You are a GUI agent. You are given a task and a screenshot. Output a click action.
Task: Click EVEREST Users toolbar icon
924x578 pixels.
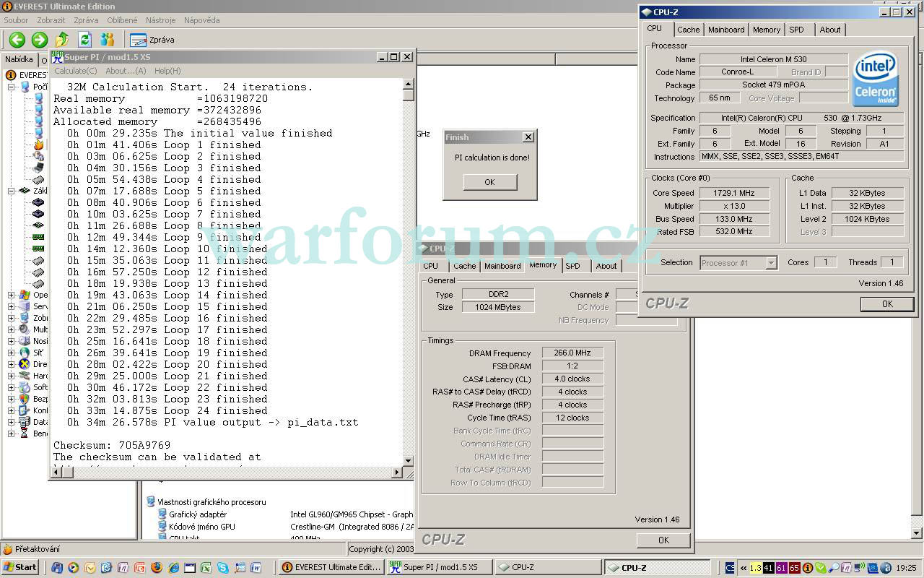pos(107,40)
